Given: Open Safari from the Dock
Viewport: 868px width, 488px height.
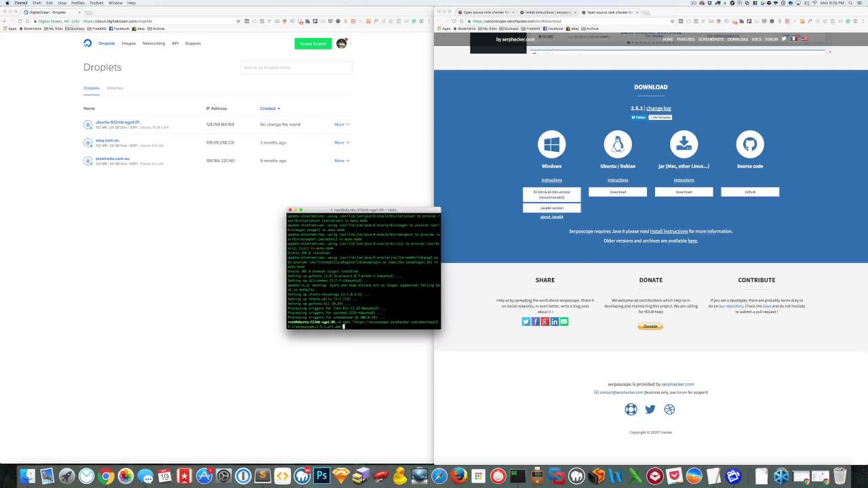Looking at the screenshot, I should [x=439, y=476].
